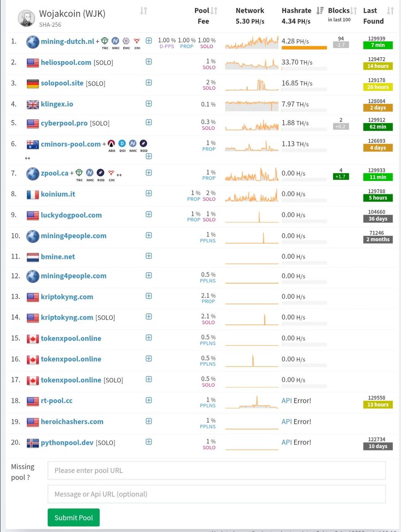Viewport: 401px width, 532px height.
Task: Click the UK flag beside klingex.io
Action: click(x=33, y=105)
